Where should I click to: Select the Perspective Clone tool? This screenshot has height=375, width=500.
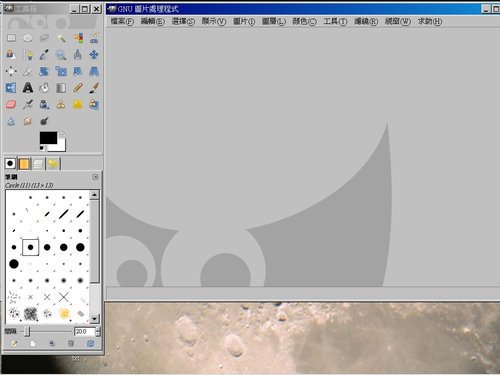click(94, 105)
